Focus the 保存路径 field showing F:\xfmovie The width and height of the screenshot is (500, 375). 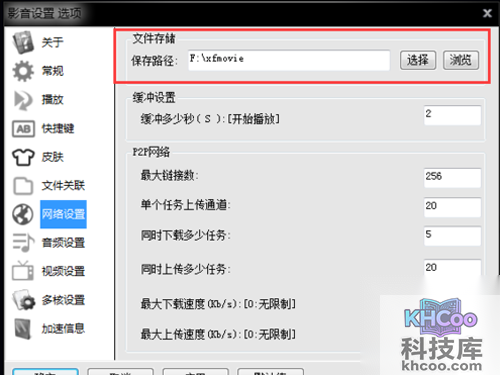coord(289,60)
